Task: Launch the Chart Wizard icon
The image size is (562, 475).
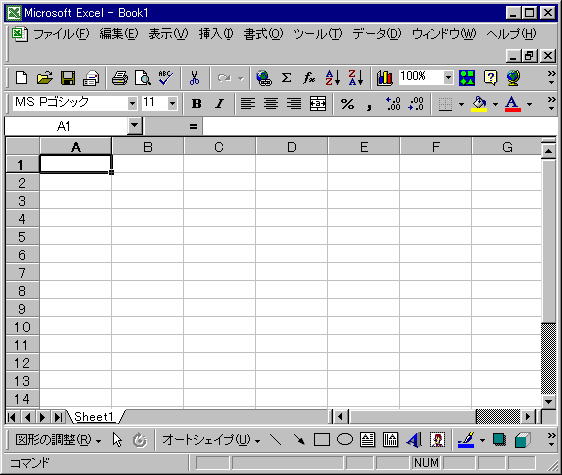Action: point(385,78)
